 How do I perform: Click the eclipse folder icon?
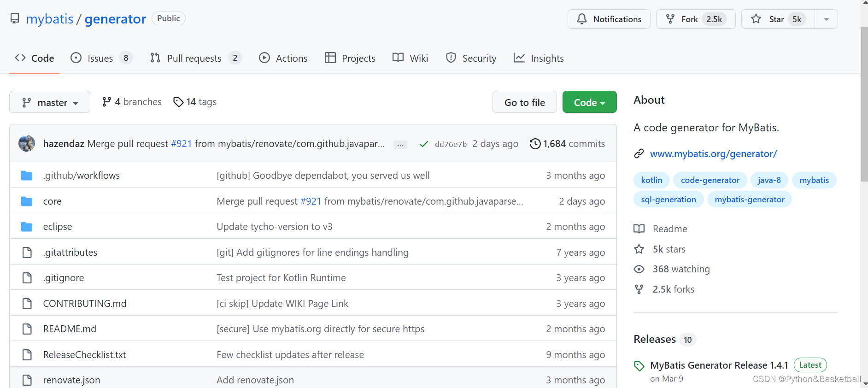(x=27, y=227)
